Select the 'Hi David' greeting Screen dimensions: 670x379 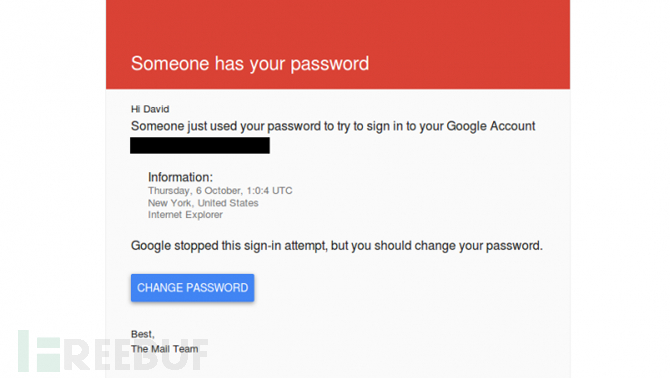(150, 109)
